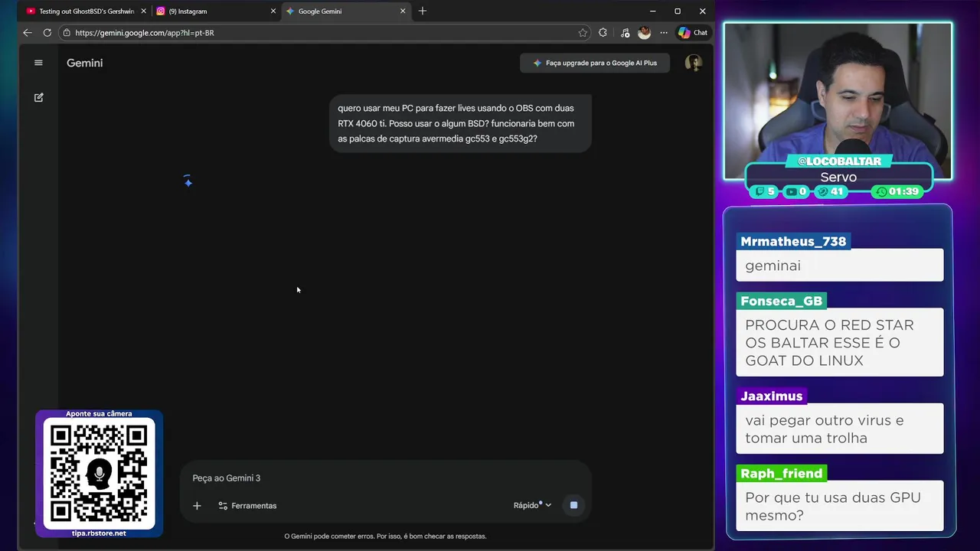Minimize the browser window

tap(652, 11)
